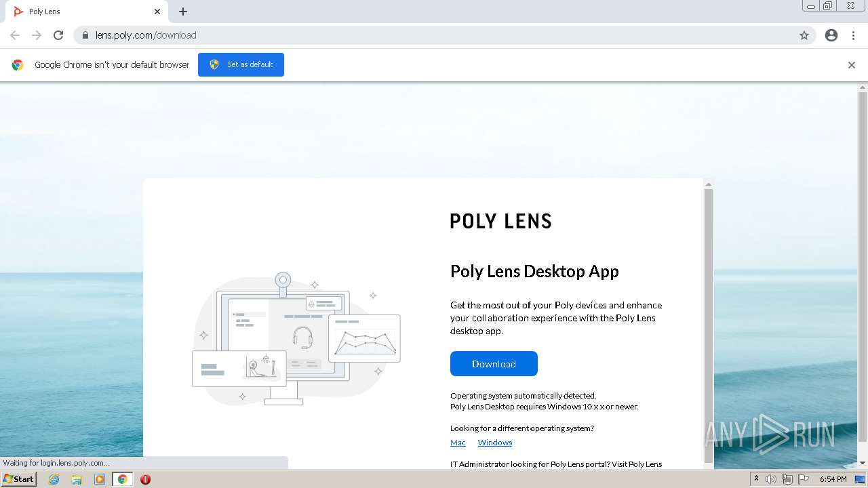The width and height of the screenshot is (868, 488).
Task: Open File Explorer folder taskbar icon
Action: click(77, 479)
